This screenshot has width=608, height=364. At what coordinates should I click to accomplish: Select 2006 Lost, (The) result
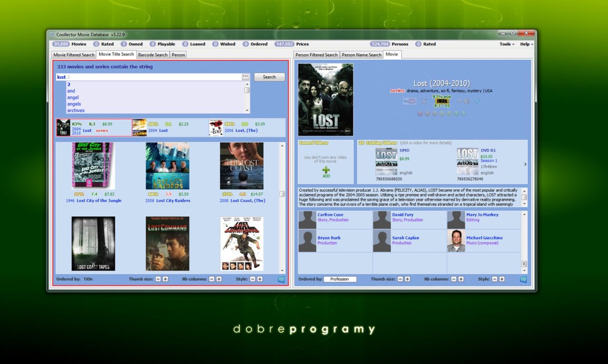(x=247, y=127)
